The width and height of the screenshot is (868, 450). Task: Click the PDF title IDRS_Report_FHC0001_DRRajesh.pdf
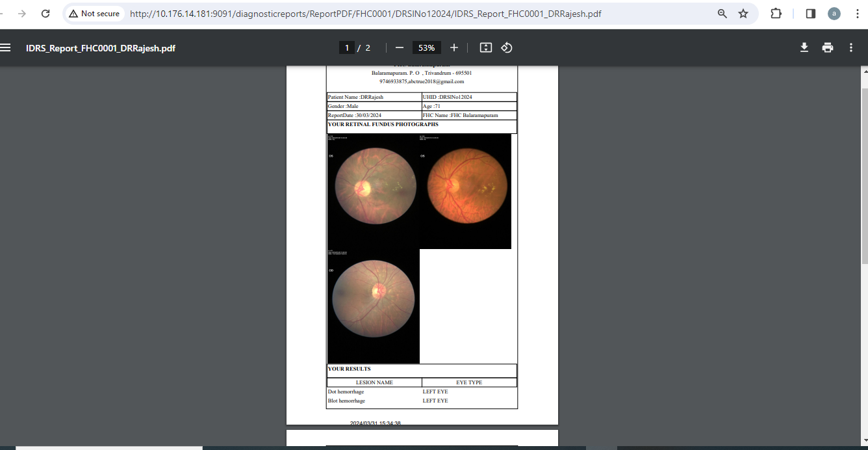coord(101,48)
